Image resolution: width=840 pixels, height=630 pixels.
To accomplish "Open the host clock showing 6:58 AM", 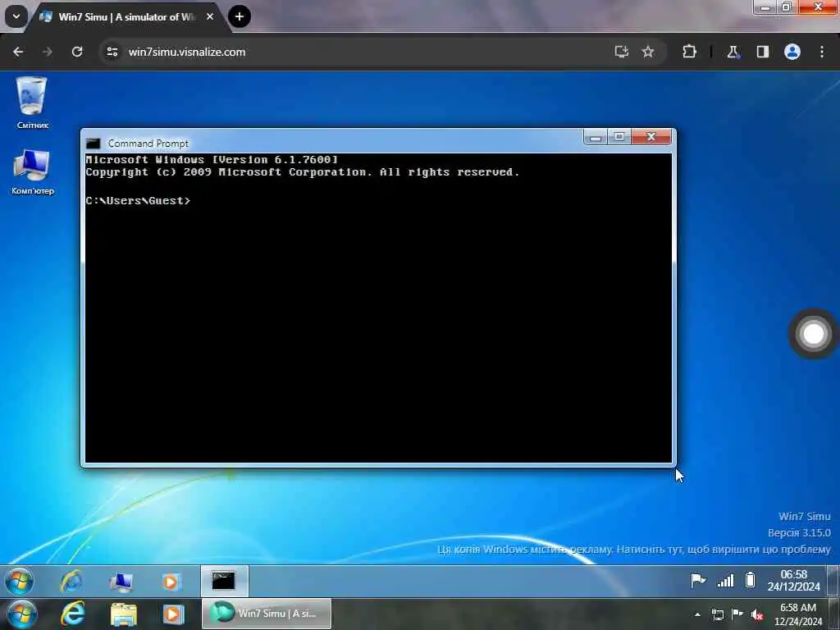I will (x=797, y=614).
